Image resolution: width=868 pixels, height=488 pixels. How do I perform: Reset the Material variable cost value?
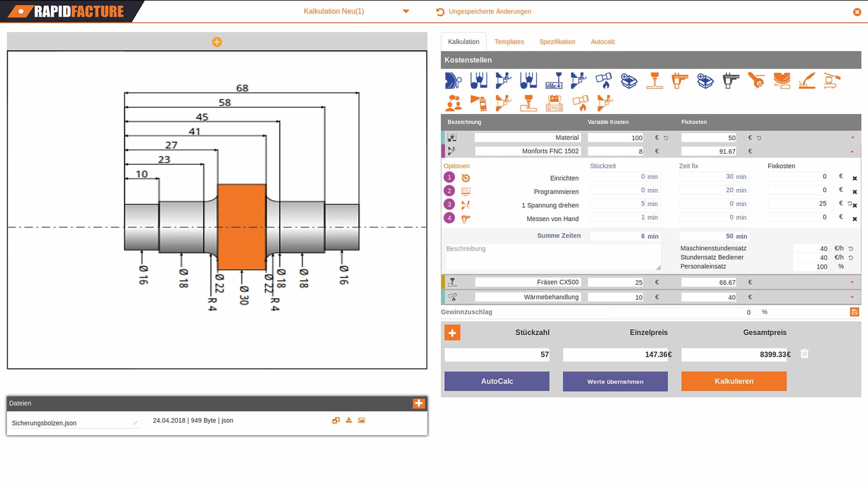click(x=665, y=138)
